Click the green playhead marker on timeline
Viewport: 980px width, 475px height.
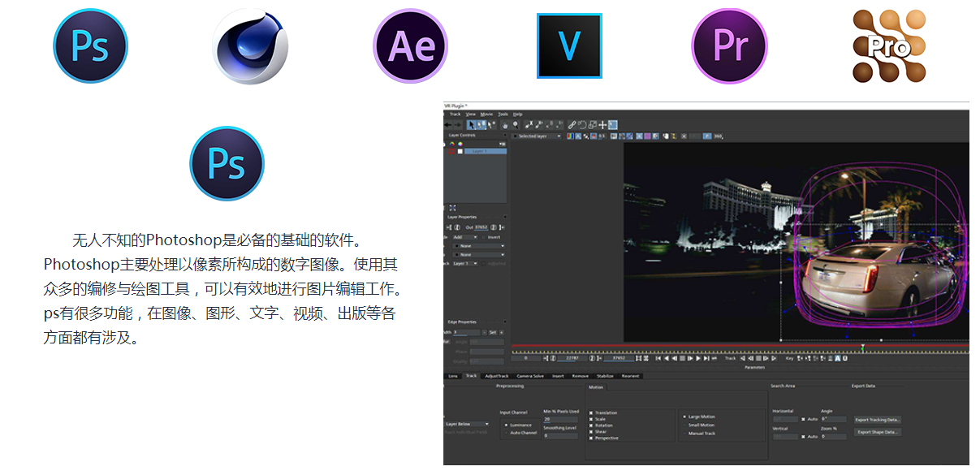click(x=862, y=348)
